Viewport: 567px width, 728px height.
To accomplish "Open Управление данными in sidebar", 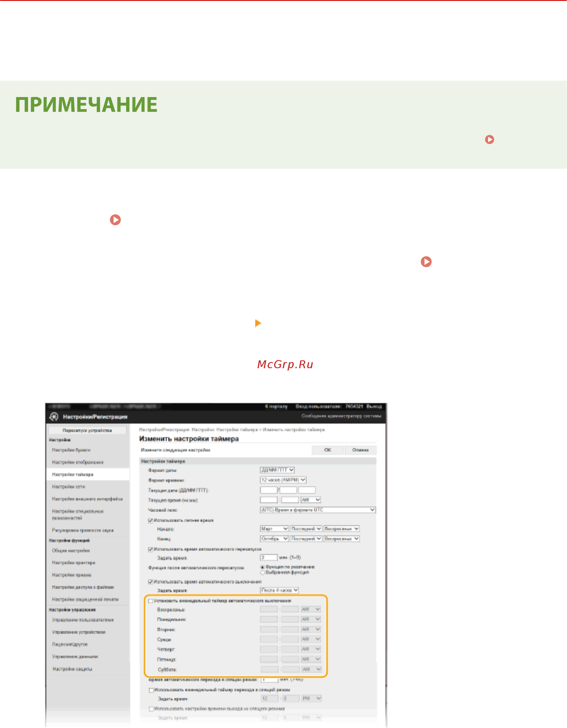I will coord(75,657).
